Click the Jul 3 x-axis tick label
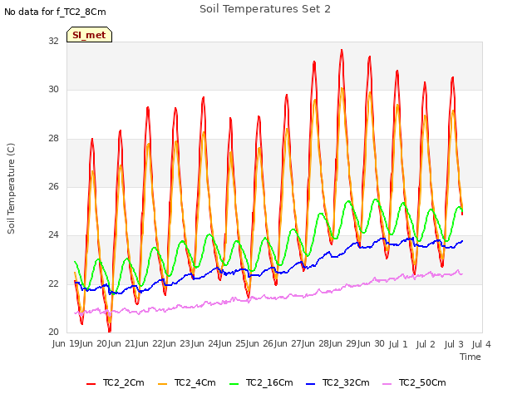This screenshot has height=399, width=532. pyautogui.click(x=454, y=344)
